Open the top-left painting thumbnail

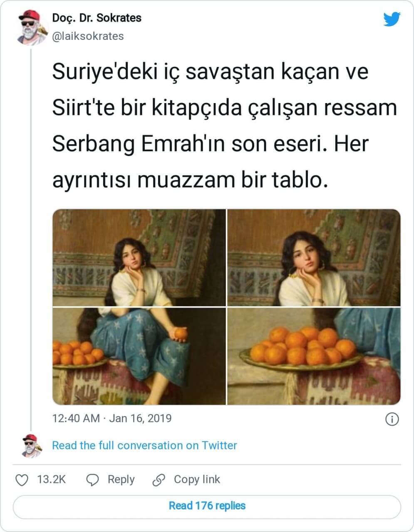[139, 258]
